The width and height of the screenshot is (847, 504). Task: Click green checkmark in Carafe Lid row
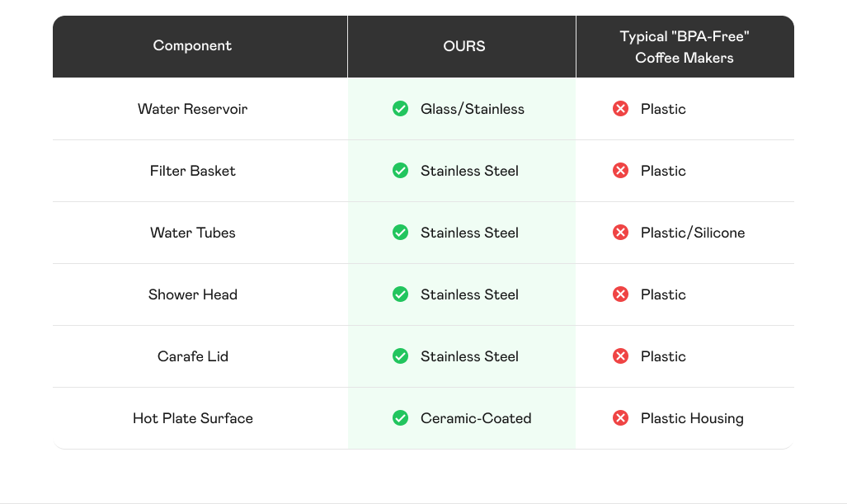click(400, 356)
